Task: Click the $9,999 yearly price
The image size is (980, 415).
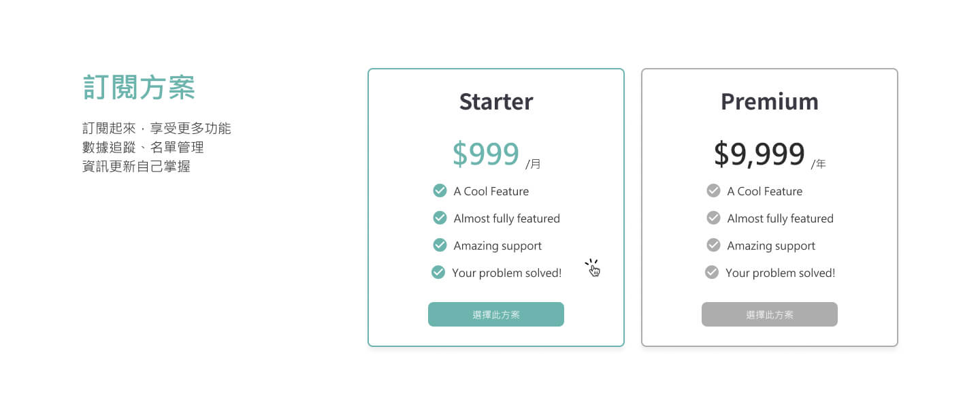Action: pyautogui.click(x=759, y=154)
